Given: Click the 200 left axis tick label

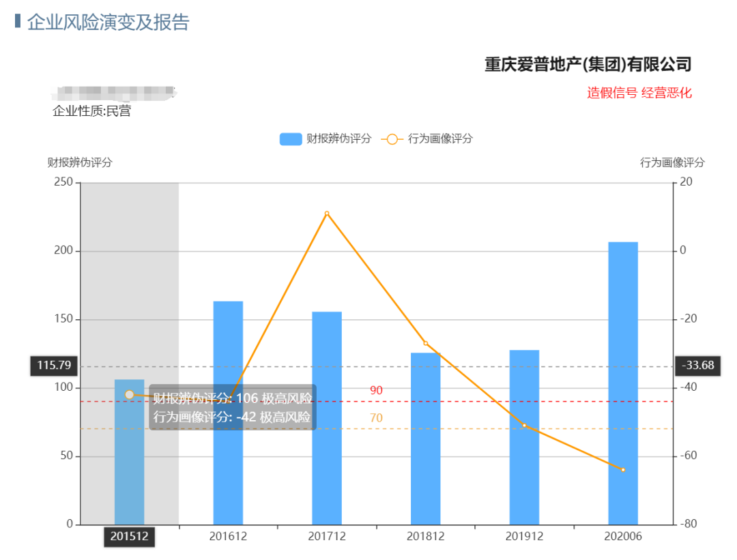Looking at the screenshot, I should [x=63, y=250].
